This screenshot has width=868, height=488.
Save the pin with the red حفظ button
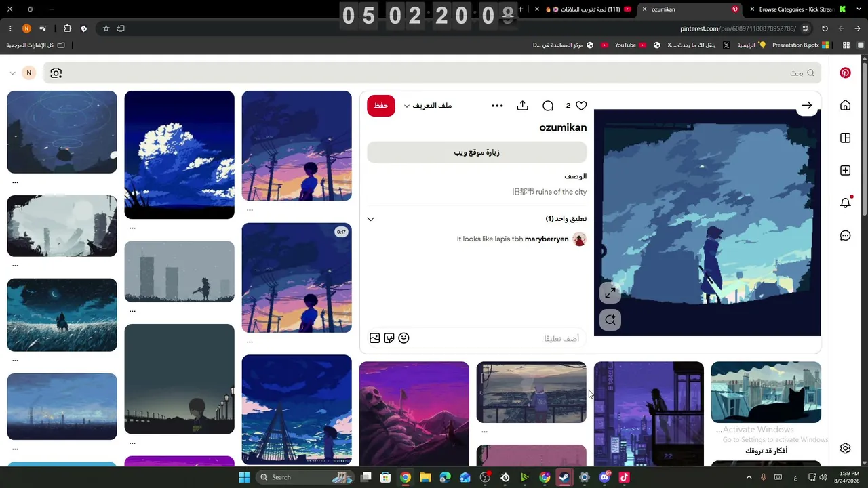pyautogui.click(x=381, y=106)
